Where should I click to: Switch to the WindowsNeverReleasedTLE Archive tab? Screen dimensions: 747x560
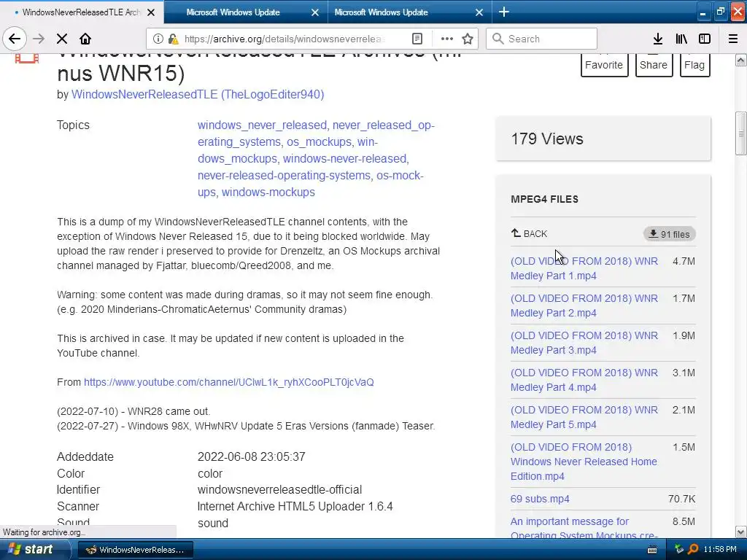tap(81, 13)
